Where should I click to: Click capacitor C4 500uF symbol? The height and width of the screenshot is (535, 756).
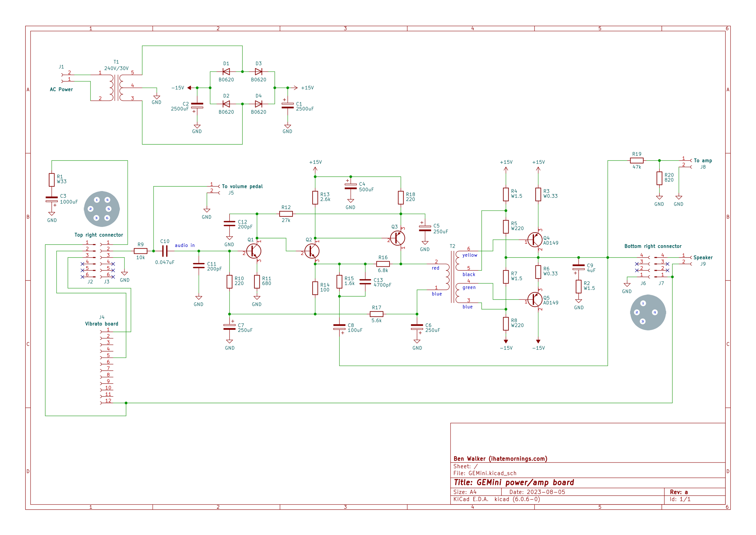351,186
